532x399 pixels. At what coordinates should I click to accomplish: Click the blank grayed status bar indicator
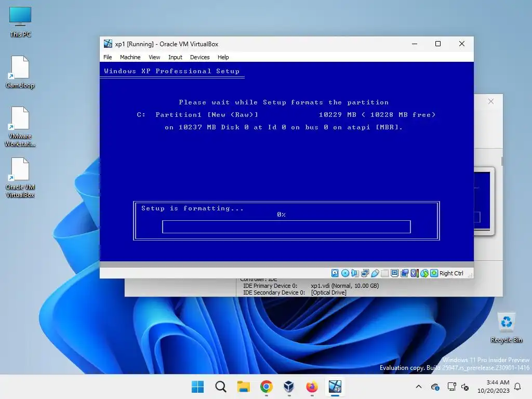pos(385,273)
